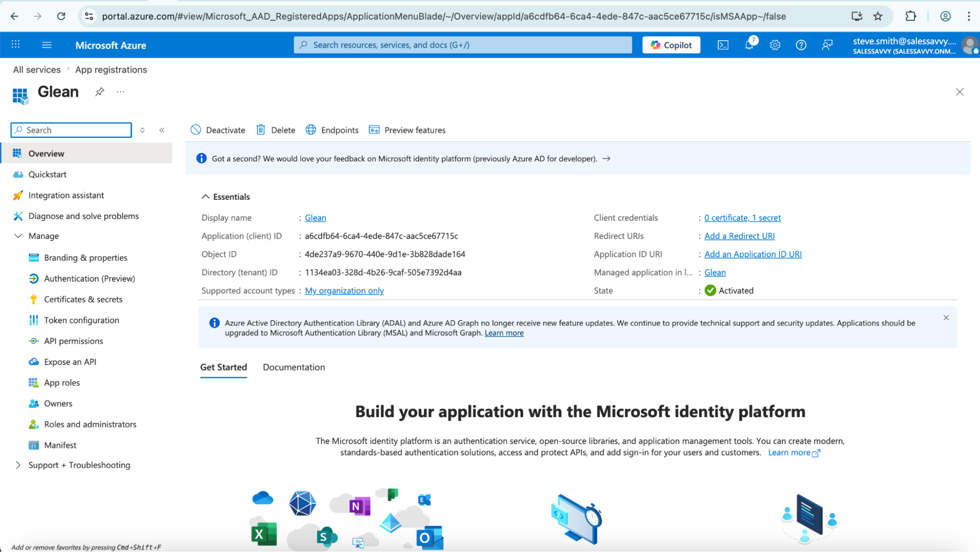This screenshot has width=980, height=552.
Task: Go to All services breadcrumb
Action: tap(37, 70)
